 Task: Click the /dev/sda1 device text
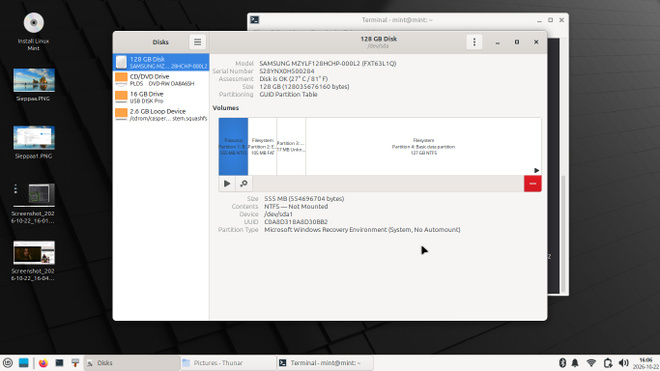pyautogui.click(x=278, y=214)
